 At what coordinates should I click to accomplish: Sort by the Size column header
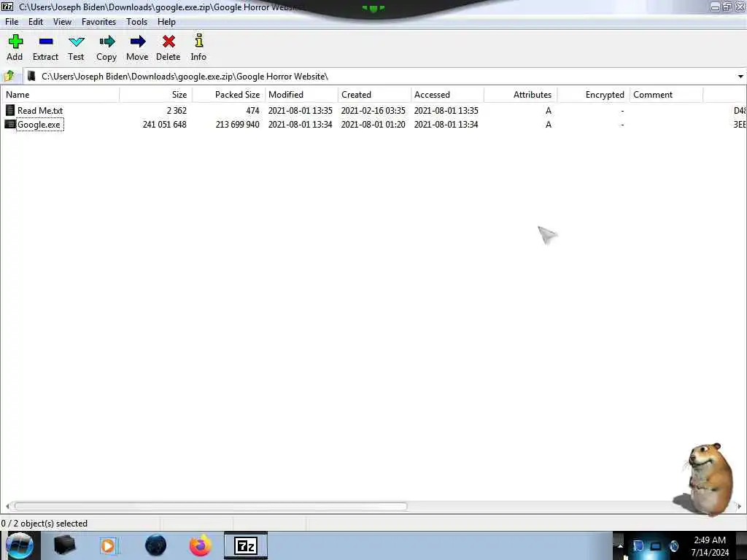point(156,95)
